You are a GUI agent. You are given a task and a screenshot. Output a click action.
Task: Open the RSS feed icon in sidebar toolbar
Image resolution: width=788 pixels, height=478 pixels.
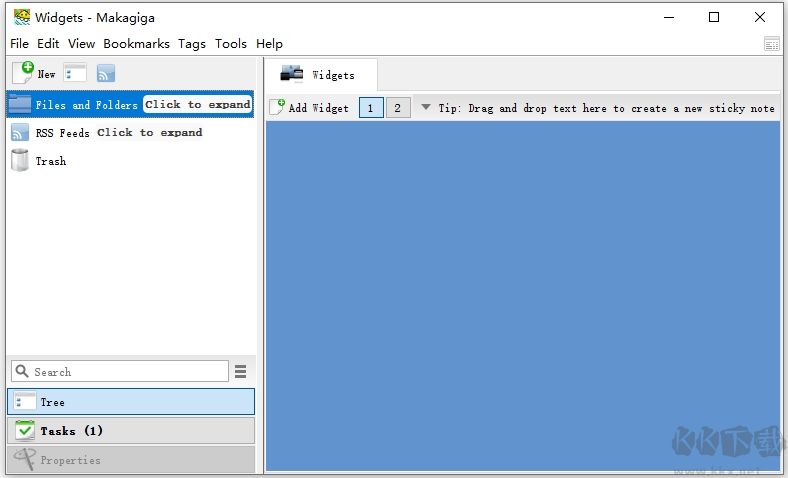pos(106,73)
